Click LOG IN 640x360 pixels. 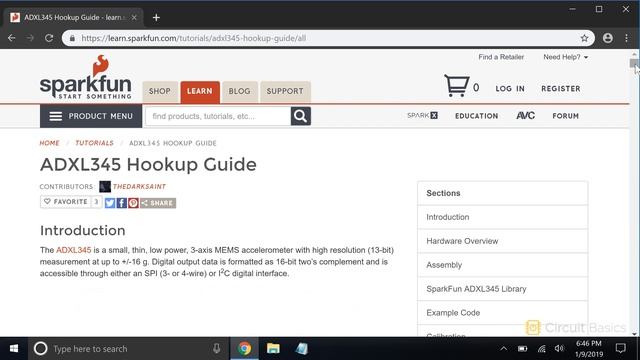coord(510,89)
